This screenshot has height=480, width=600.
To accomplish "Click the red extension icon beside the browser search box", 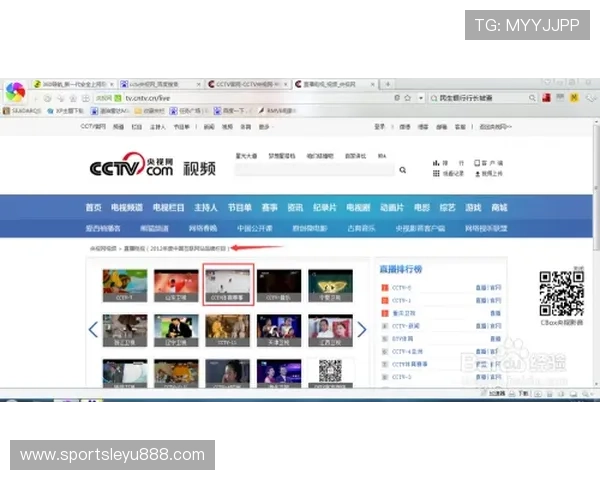I will tap(546, 98).
